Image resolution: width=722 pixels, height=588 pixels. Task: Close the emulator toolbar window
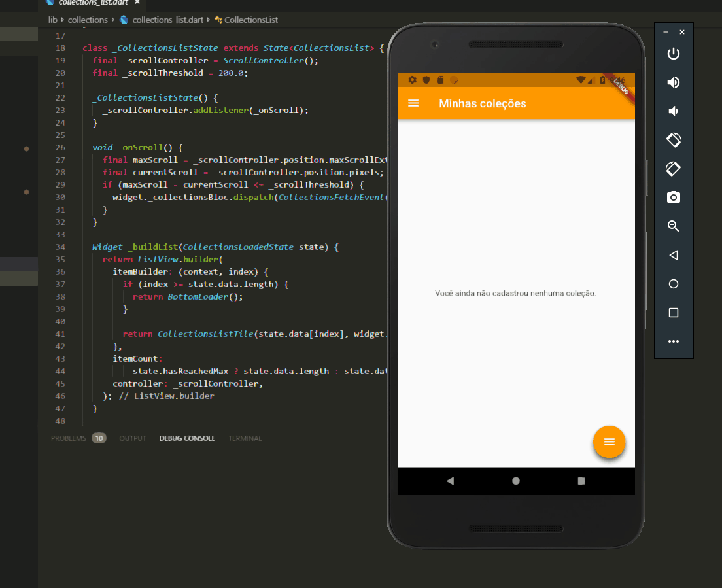click(682, 32)
